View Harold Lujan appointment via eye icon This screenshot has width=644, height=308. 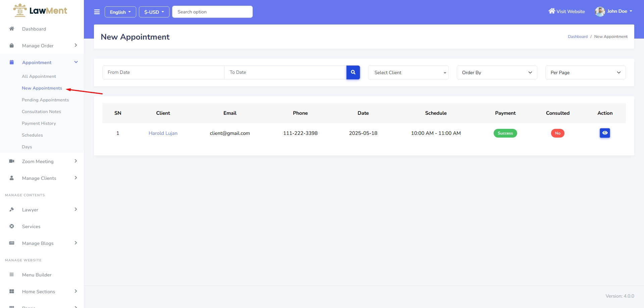pyautogui.click(x=605, y=133)
